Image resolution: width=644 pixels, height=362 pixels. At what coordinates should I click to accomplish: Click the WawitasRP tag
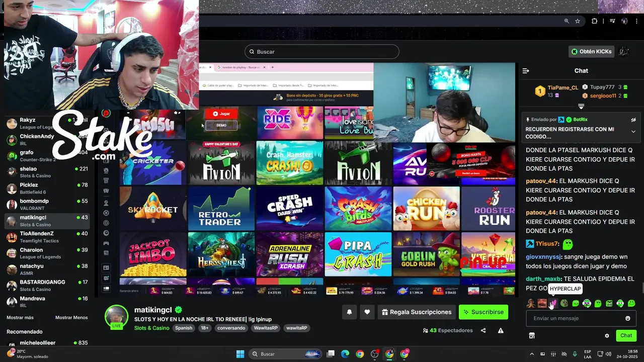pyautogui.click(x=266, y=328)
